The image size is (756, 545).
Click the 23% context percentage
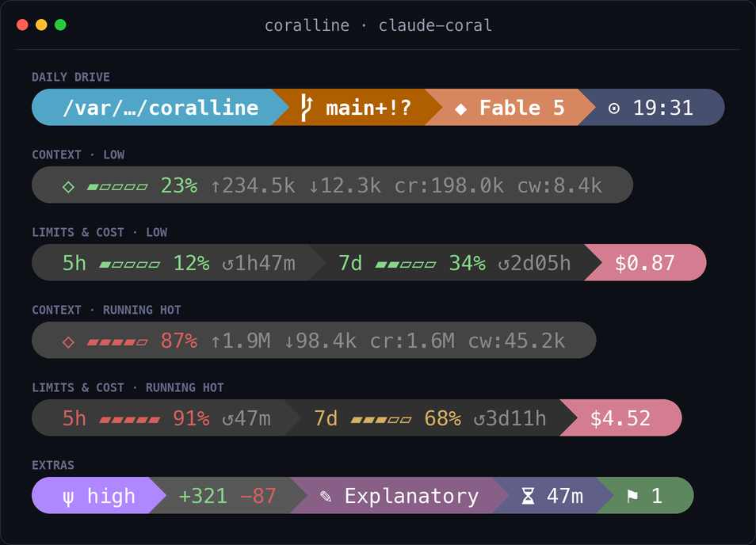pyautogui.click(x=179, y=185)
